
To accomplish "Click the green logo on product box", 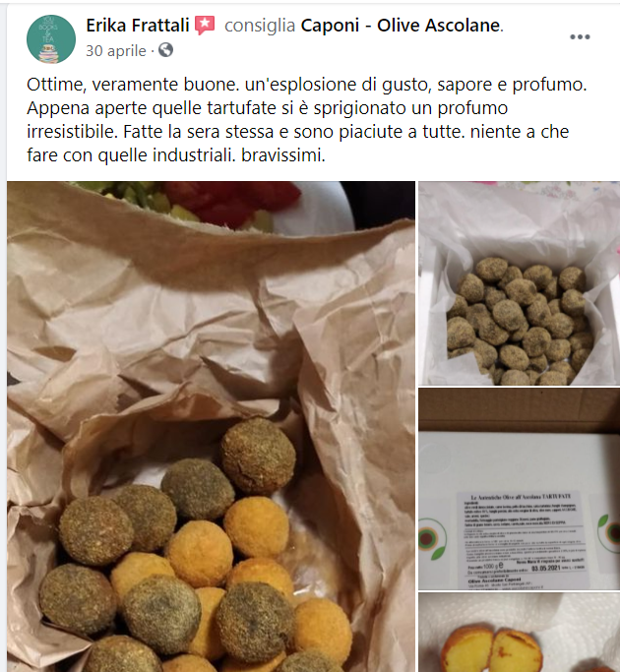I will [x=433, y=539].
